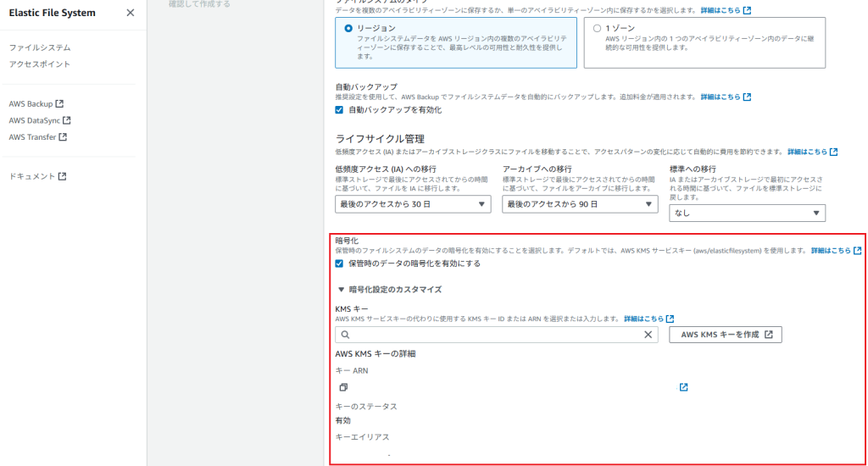This screenshot has width=868, height=466.
Task: Open アクセスポイント in the sidebar
Action: pyautogui.click(x=40, y=64)
